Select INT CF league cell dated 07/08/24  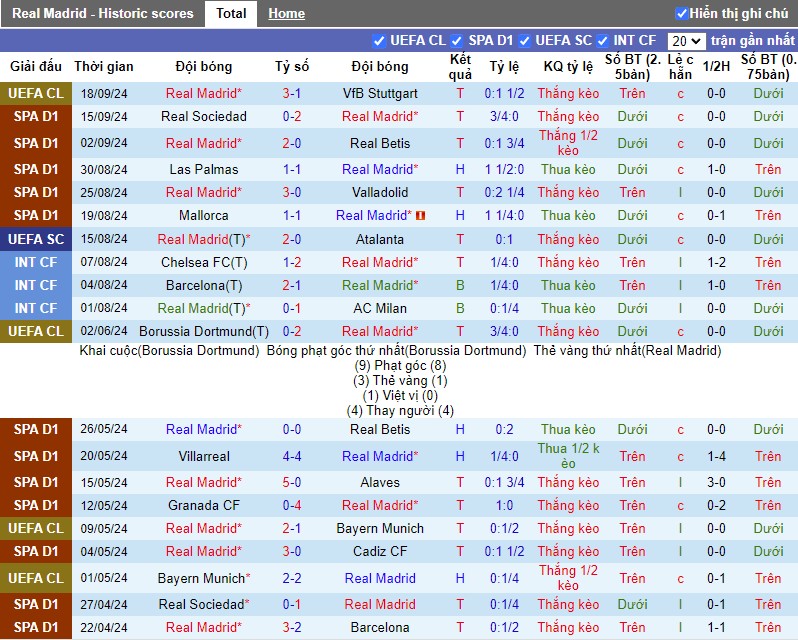point(36,263)
